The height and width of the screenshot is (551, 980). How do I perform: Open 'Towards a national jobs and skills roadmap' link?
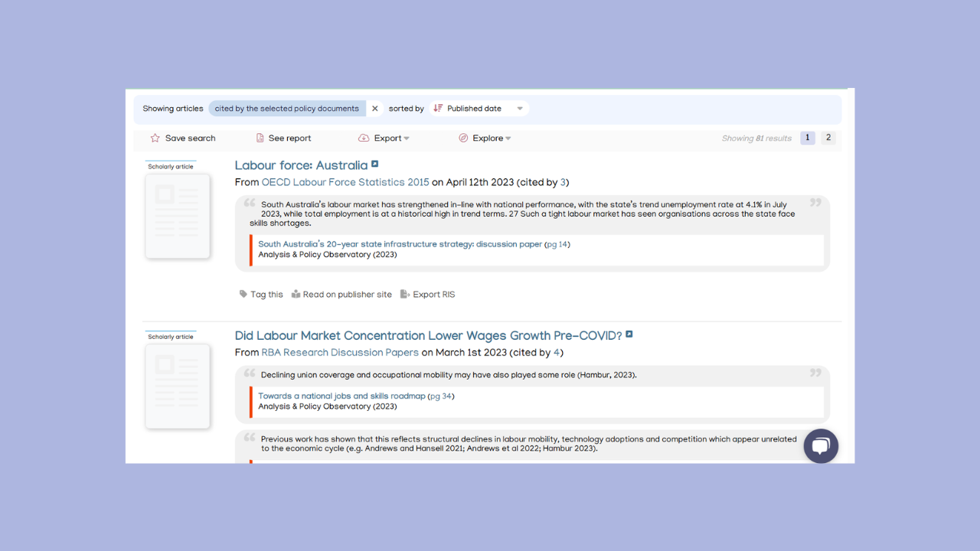click(341, 396)
